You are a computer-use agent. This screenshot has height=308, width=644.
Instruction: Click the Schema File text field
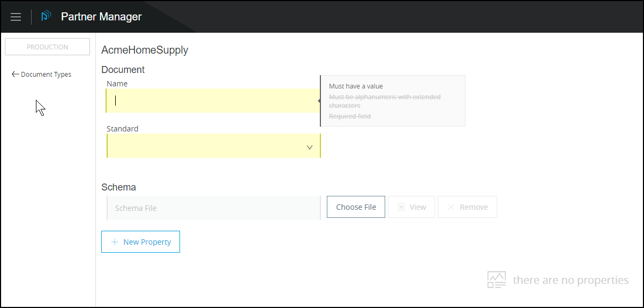pyautogui.click(x=213, y=208)
